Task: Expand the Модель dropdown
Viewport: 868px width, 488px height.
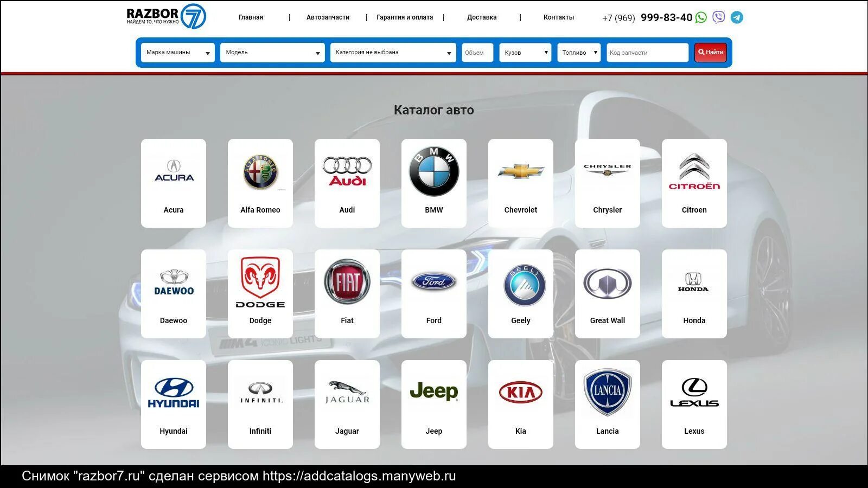Action: (x=272, y=53)
